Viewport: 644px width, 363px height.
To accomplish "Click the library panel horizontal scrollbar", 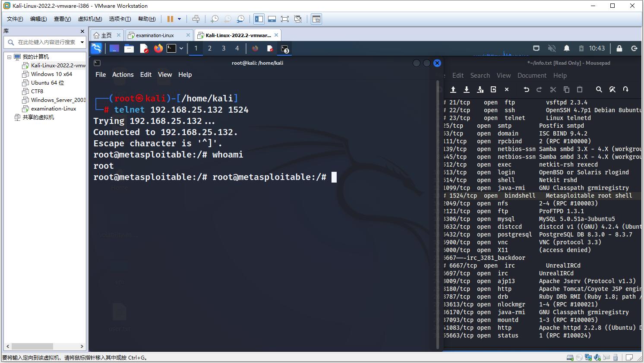I will [44, 346].
